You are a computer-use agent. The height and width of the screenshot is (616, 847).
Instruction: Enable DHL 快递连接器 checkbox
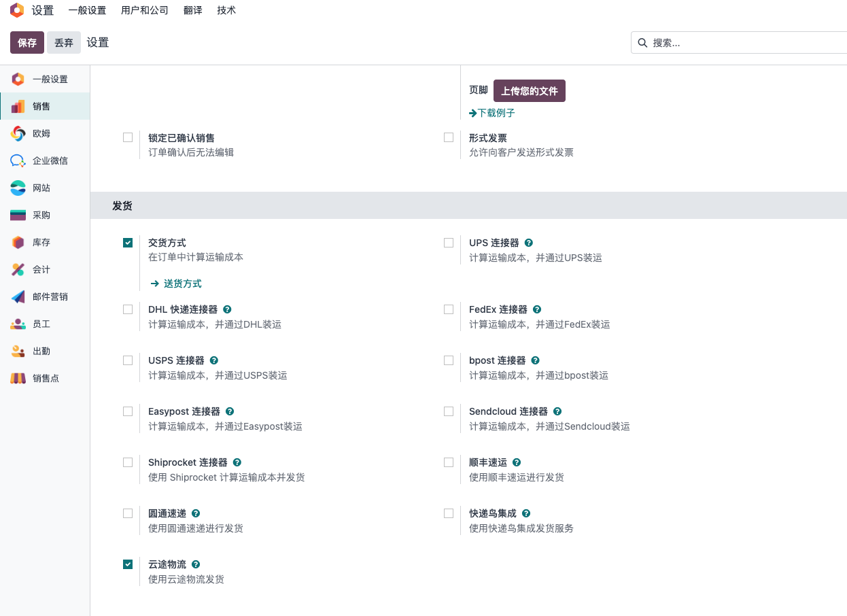click(x=128, y=309)
